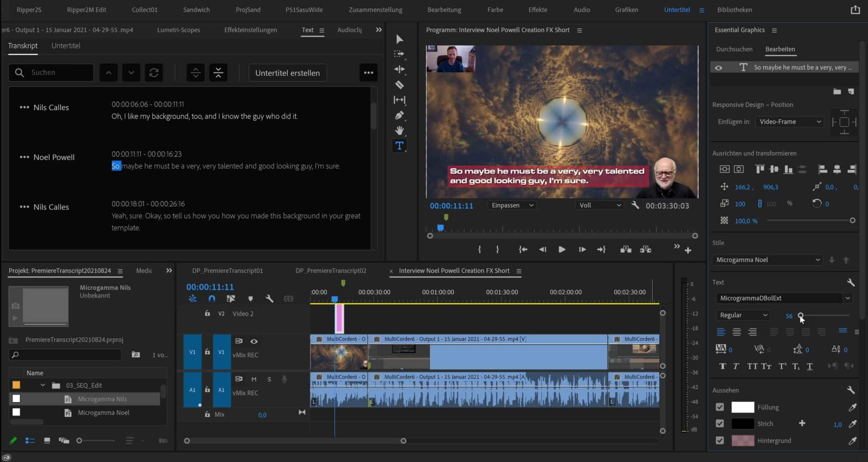Expand the 03_SEQ_Edit bin
868x462 pixels.
(43, 385)
